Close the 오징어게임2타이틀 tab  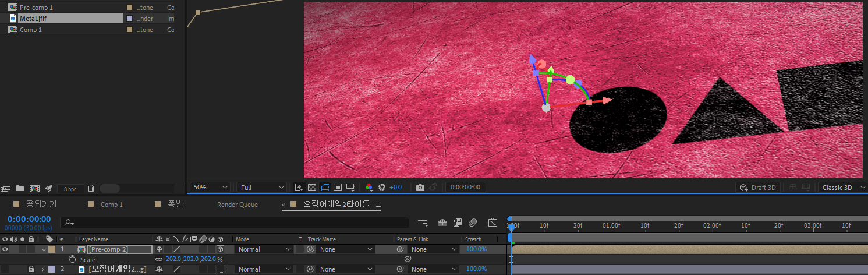point(284,205)
